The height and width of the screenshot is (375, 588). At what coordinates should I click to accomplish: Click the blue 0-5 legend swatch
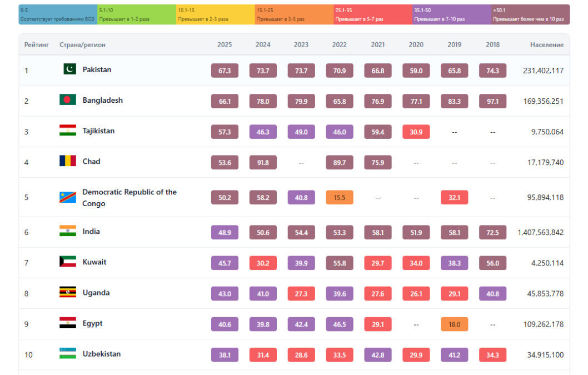[x=58, y=14]
